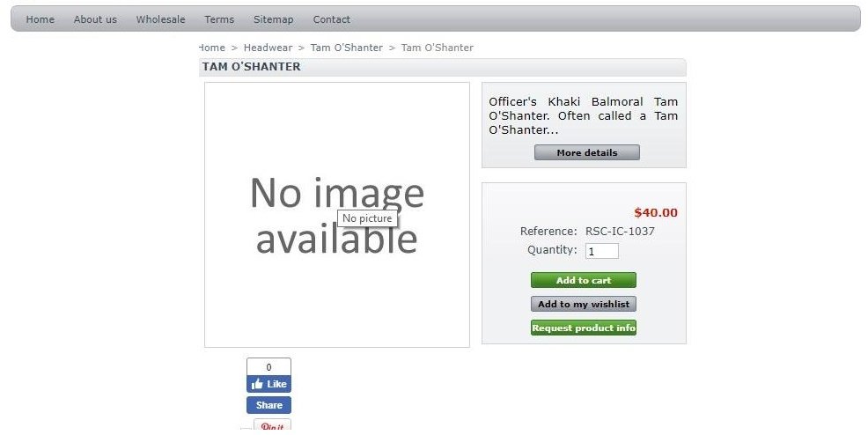Click the Facebook Like thumbs-up button

268,384
